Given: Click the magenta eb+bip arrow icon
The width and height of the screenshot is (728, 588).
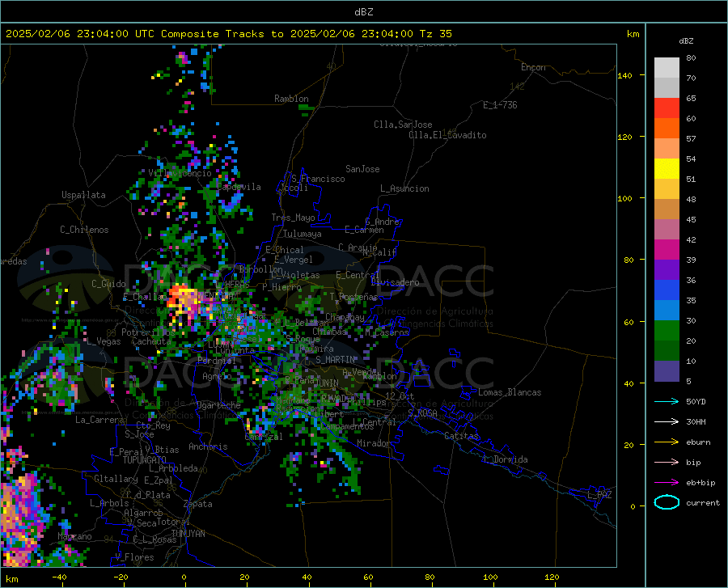Looking at the screenshot, I should pos(667,482).
